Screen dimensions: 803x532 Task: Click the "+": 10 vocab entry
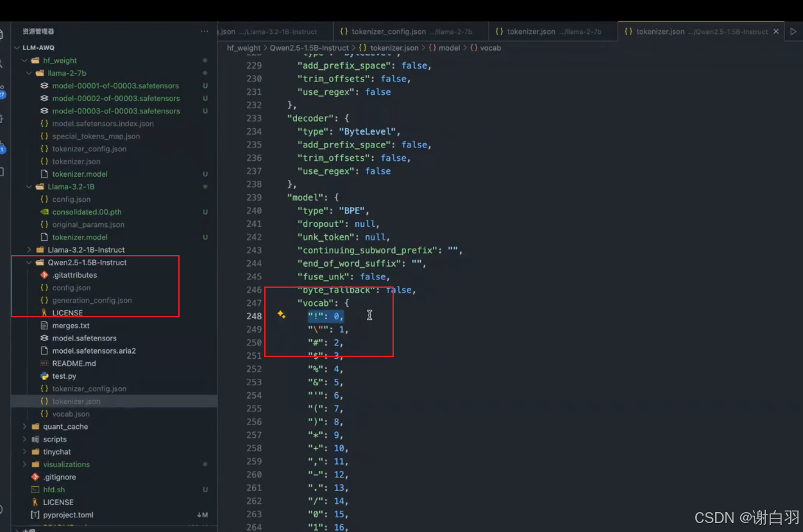coord(328,448)
